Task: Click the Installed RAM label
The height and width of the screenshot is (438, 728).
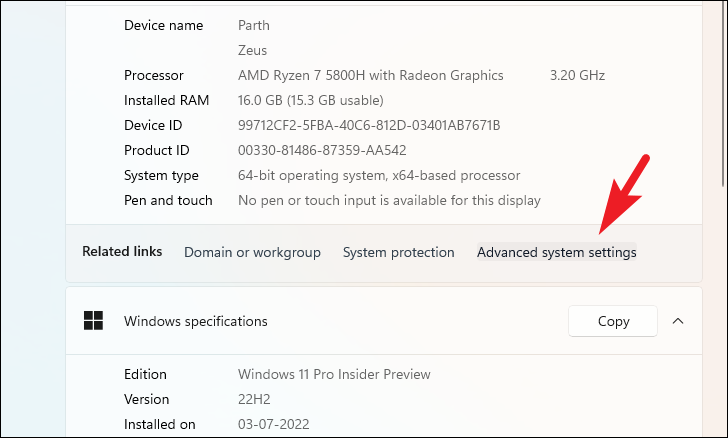Action: coord(166,100)
